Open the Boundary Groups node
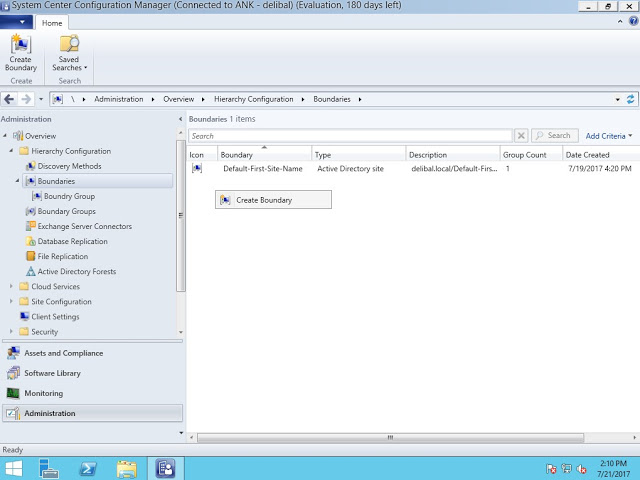The height and width of the screenshot is (480, 640). 66,211
